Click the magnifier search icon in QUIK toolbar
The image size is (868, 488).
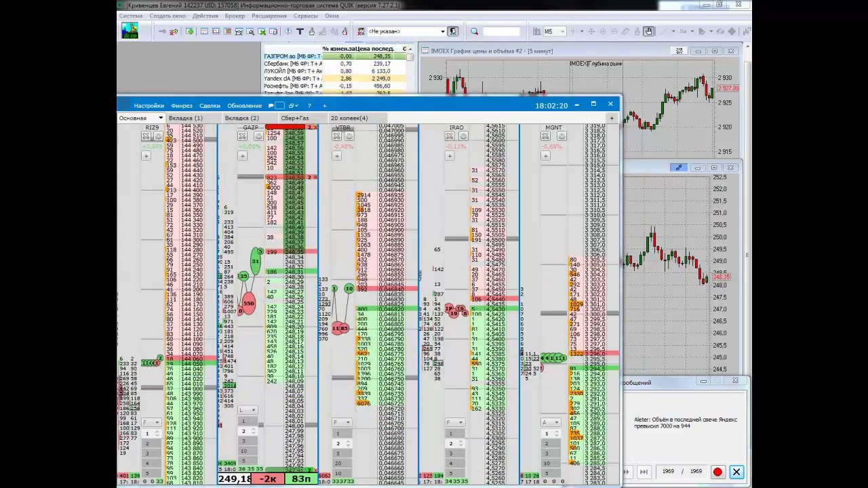[474, 31]
